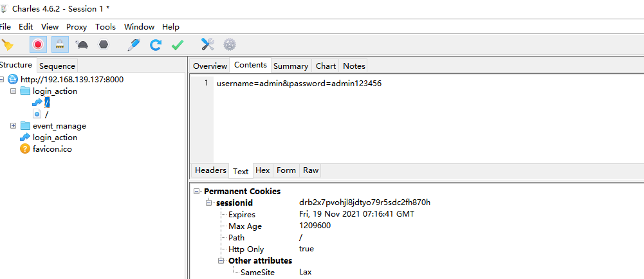Click request body text username=admin&password=admin123456
The width and height of the screenshot is (644, 279).
point(299,84)
